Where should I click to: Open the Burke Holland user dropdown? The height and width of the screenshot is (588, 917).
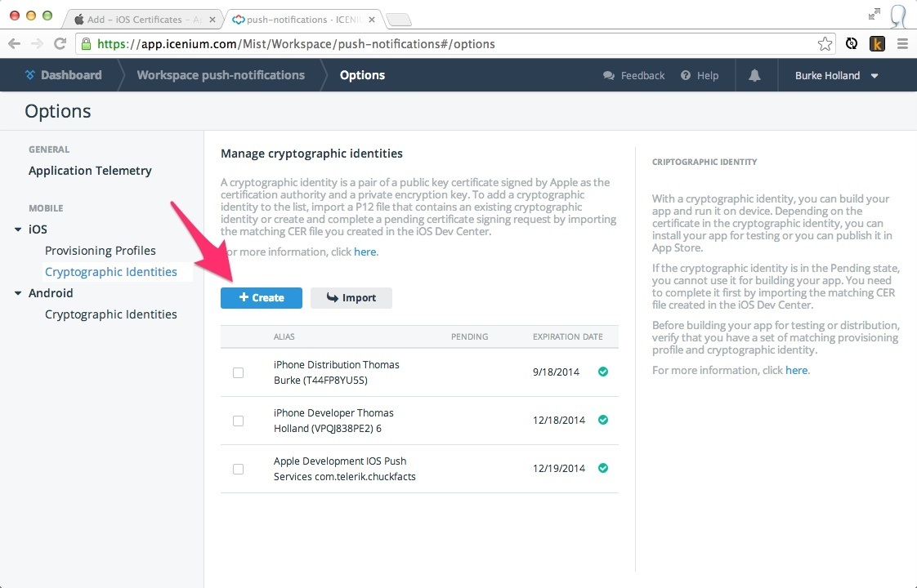pyautogui.click(x=836, y=75)
